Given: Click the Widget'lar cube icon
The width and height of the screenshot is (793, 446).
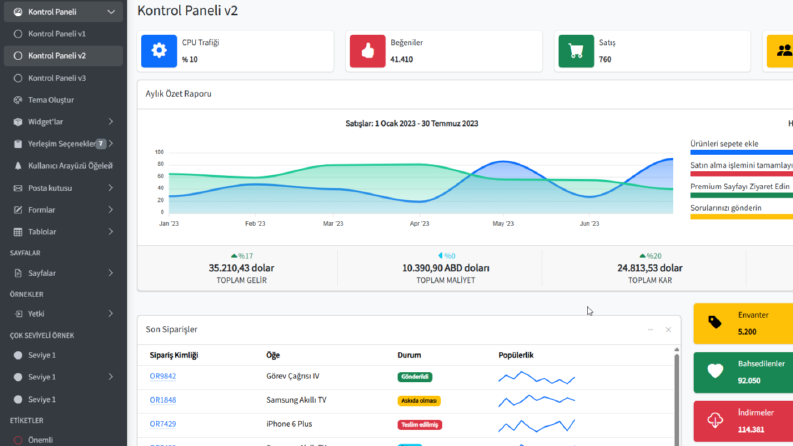Looking at the screenshot, I should [18, 122].
